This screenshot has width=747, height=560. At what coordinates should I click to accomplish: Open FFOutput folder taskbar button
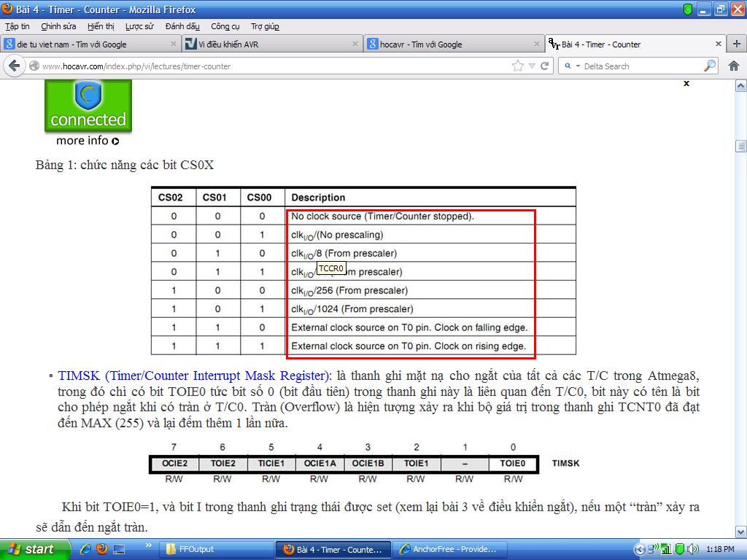[216, 549]
